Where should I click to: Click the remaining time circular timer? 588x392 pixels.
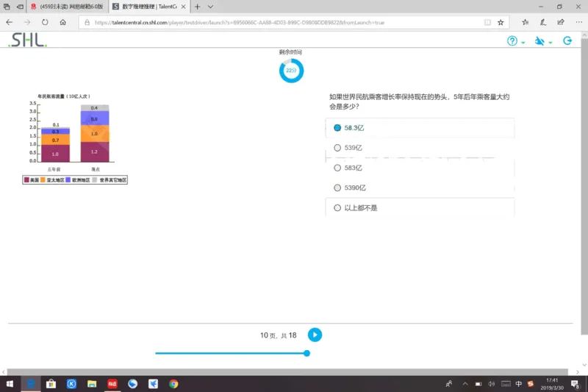coord(291,71)
